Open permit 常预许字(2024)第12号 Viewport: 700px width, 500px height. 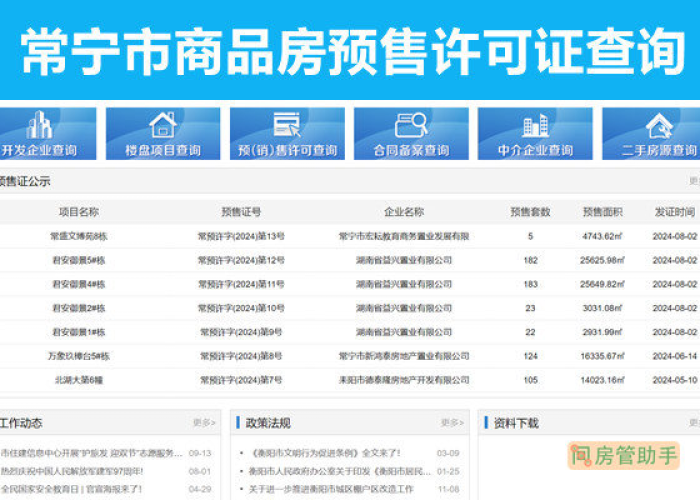[241, 260]
